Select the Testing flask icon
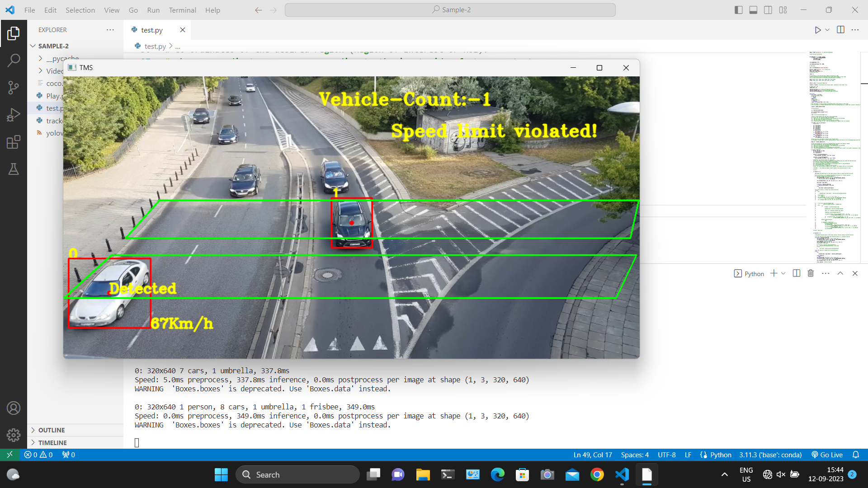The height and width of the screenshot is (488, 868). pos(14,169)
